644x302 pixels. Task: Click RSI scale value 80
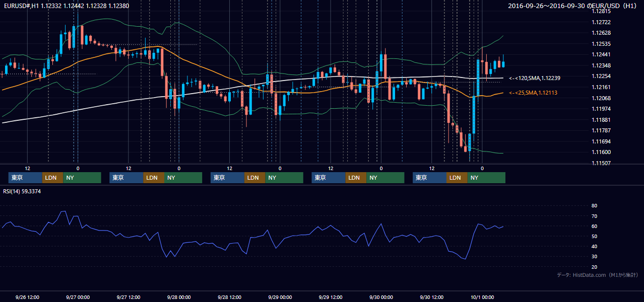594,206
